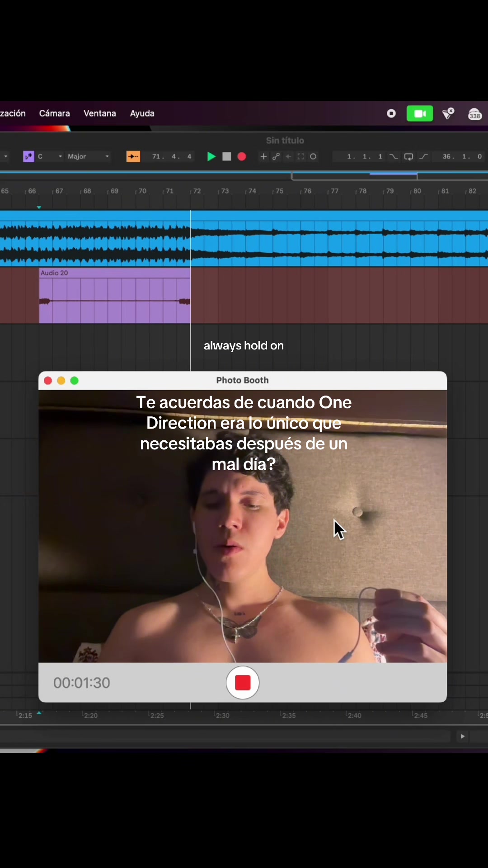Click the capture MIDI bracket icon
The height and width of the screenshot is (868, 488).
[301, 156]
